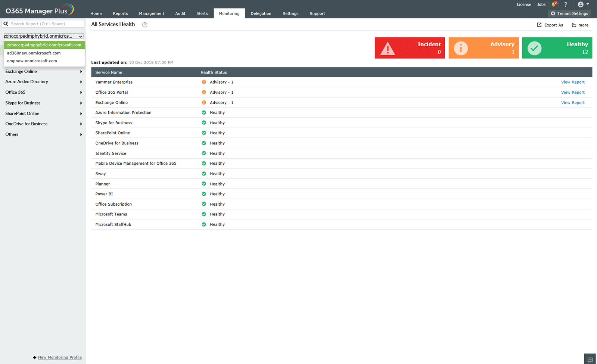The height and width of the screenshot is (364, 597).
Task: Click the Advisory info circle icon
Action: (461, 48)
